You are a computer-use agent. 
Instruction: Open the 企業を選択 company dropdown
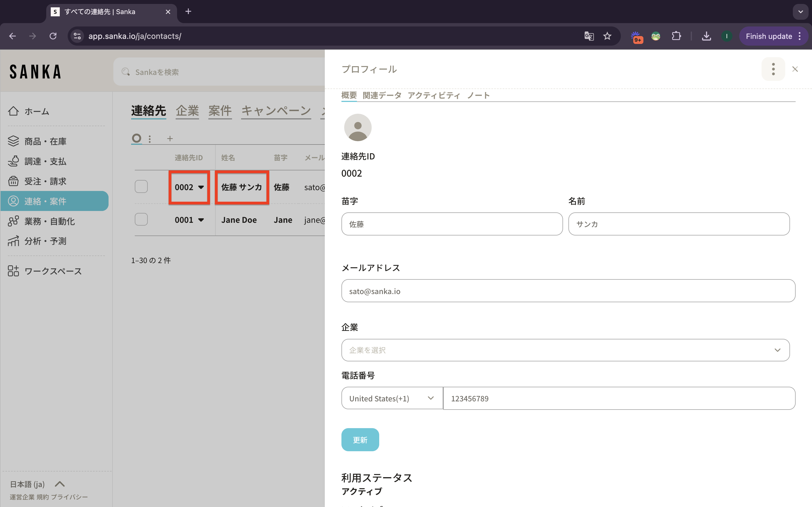(565, 350)
